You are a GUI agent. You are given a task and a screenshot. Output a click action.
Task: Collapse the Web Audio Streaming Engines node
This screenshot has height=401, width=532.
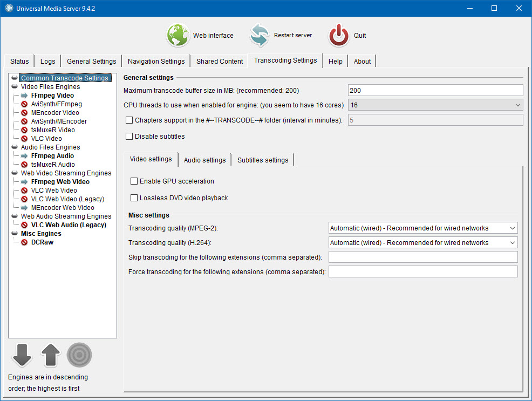15,216
